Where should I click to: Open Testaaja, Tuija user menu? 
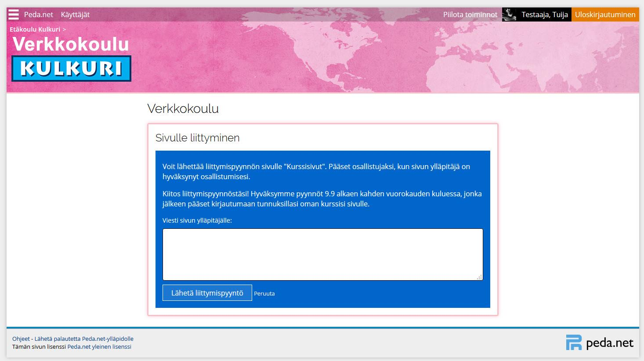[544, 14]
